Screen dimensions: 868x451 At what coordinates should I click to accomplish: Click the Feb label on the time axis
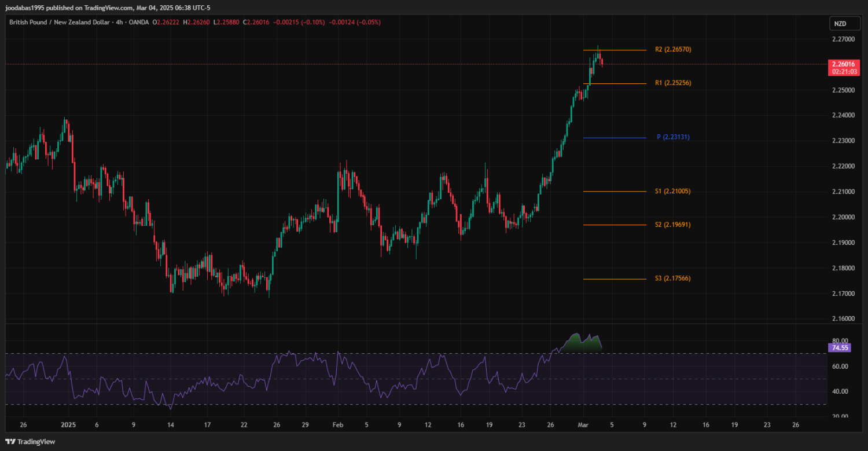pos(338,425)
